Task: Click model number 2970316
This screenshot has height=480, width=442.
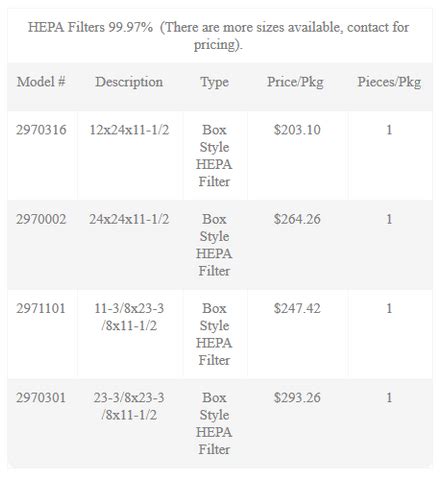Action: point(41,130)
